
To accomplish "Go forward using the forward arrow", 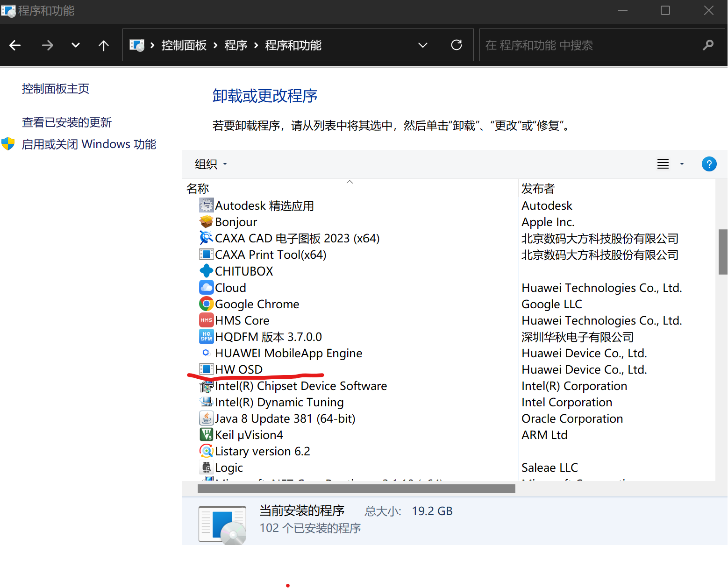I will tap(47, 45).
